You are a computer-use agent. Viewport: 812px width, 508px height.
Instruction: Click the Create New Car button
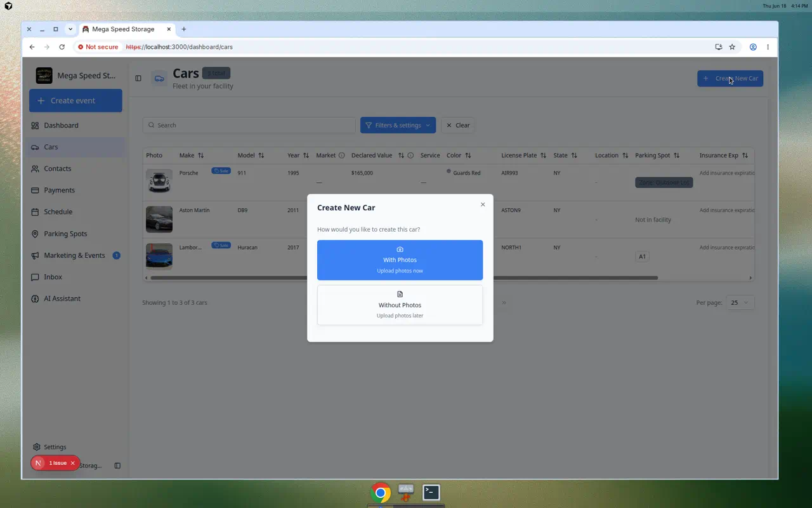point(730,78)
